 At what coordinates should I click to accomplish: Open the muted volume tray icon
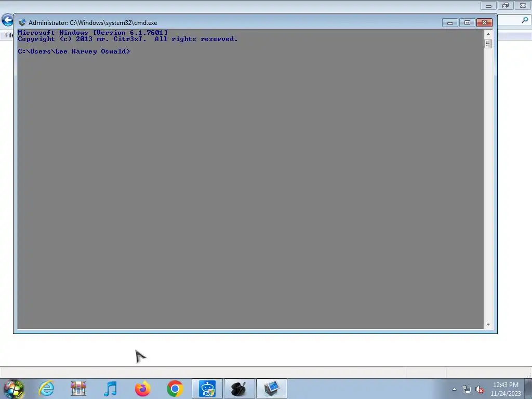(480, 390)
